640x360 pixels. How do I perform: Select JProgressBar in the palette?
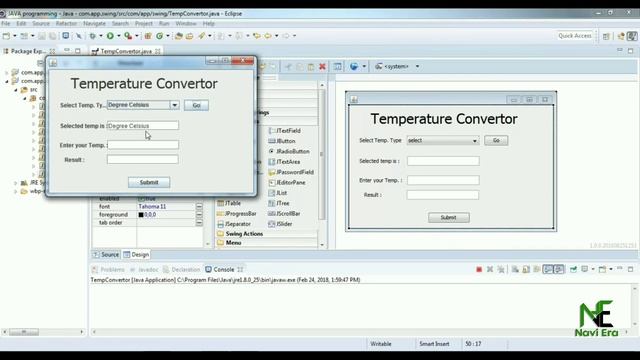pyautogui.click(x=237, y=213)
